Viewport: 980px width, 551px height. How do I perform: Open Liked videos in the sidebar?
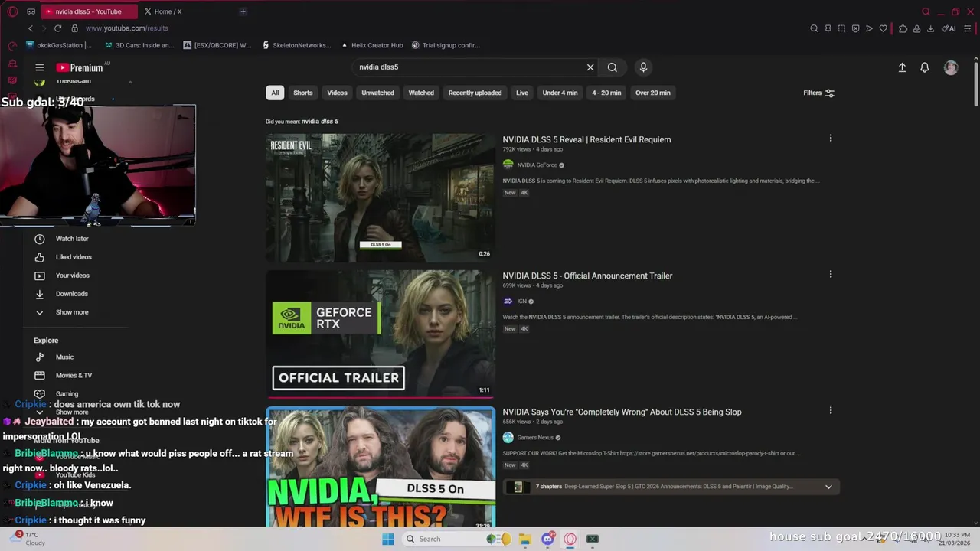pyautogui.click(x=73, y=257)
